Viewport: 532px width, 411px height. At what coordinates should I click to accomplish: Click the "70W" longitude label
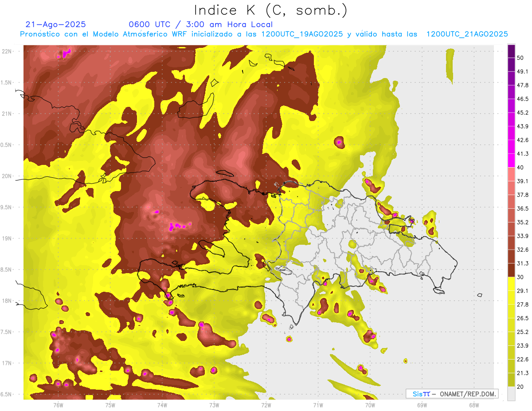(370, 405)
